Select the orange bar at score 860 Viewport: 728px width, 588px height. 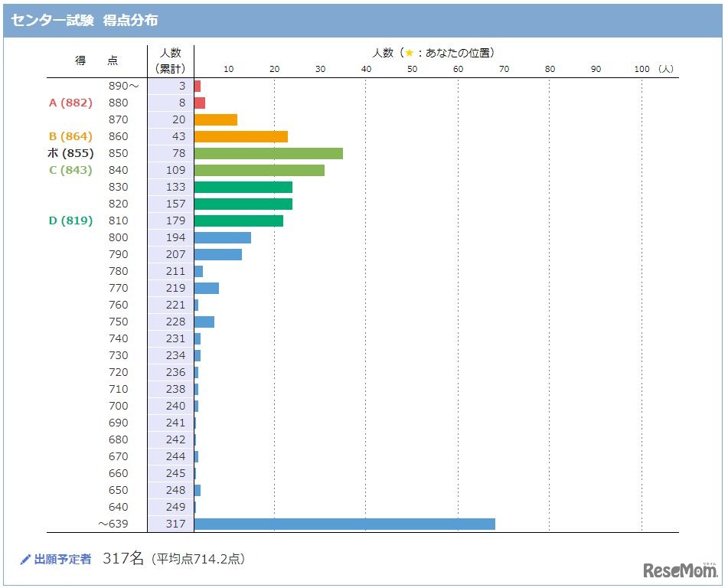tap(241, 136)
